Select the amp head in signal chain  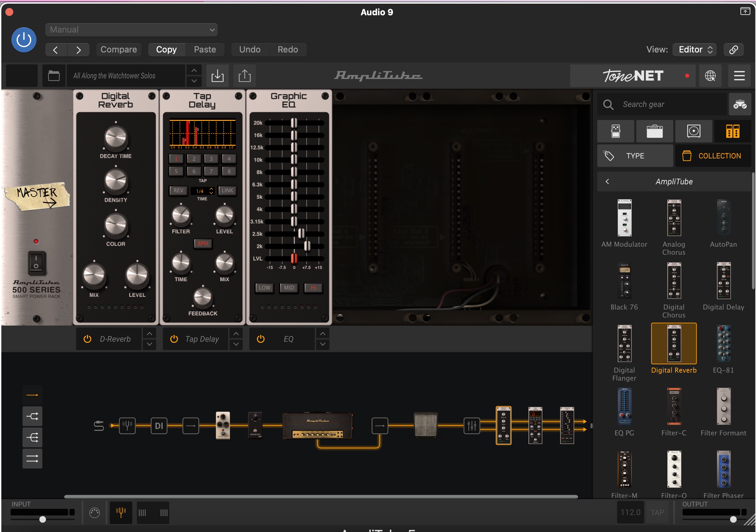click(x=318, y=426)
